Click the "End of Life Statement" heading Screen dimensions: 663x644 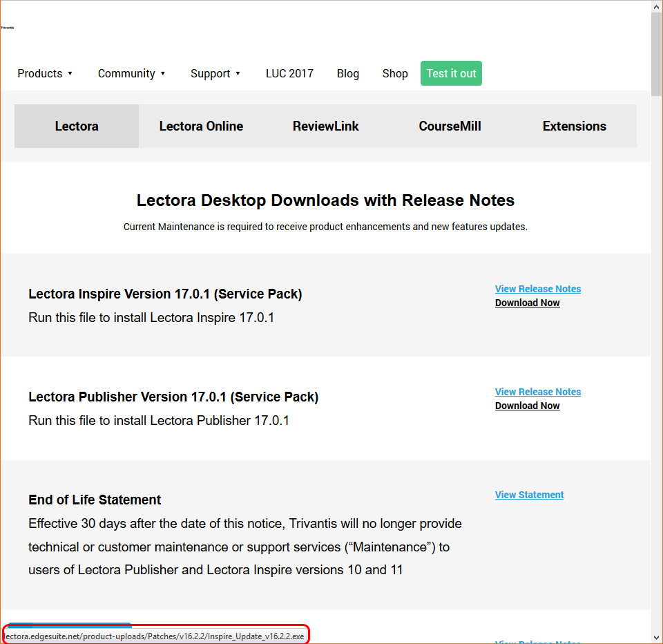[x=95, y=500]
